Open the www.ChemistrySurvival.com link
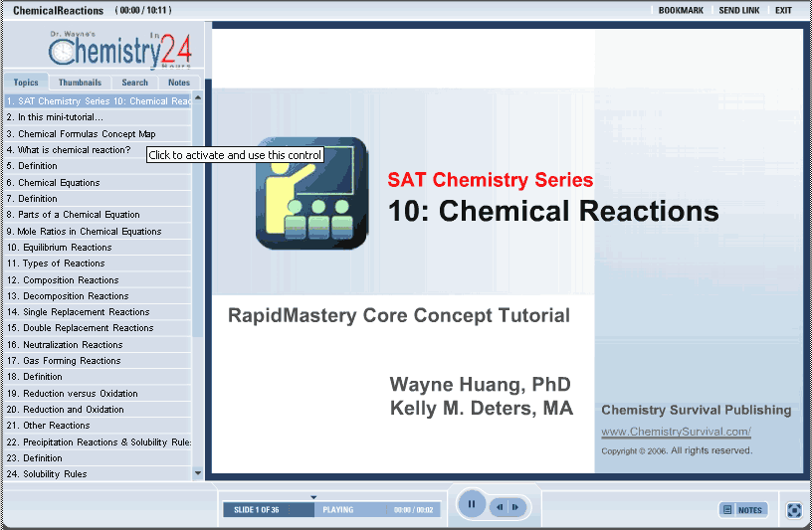Screen dimensions: 812x530 pyautogui.click(x=676, y=433)
